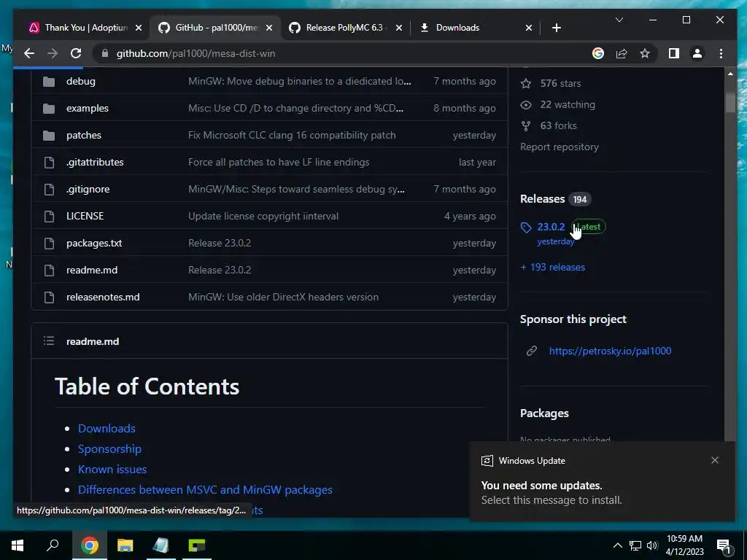
Task: Open sponsor link petrosky.io/pal1000
Action: point(610,351)
